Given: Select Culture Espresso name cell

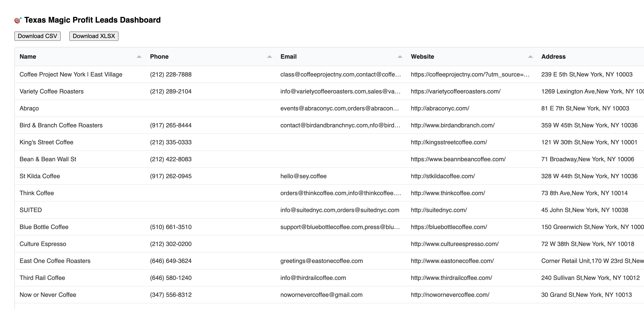Looking at the screenshot, I should [80, 244].
